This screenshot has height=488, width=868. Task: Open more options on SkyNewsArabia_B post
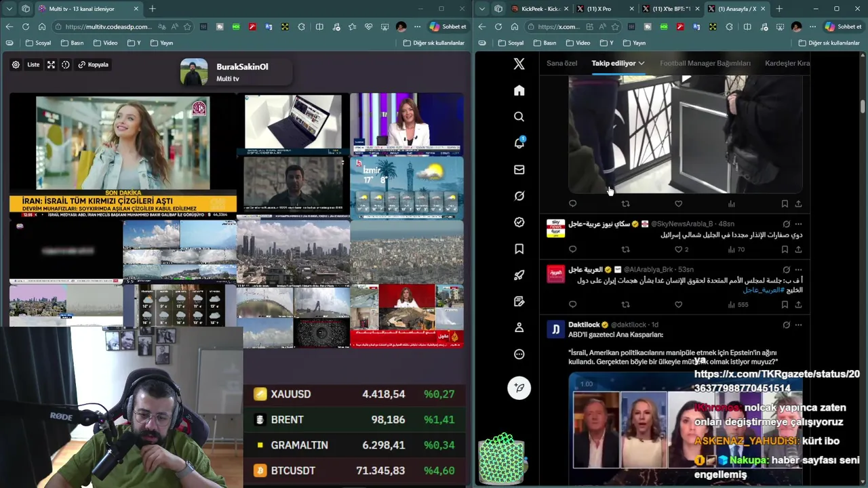pos(798,224)
